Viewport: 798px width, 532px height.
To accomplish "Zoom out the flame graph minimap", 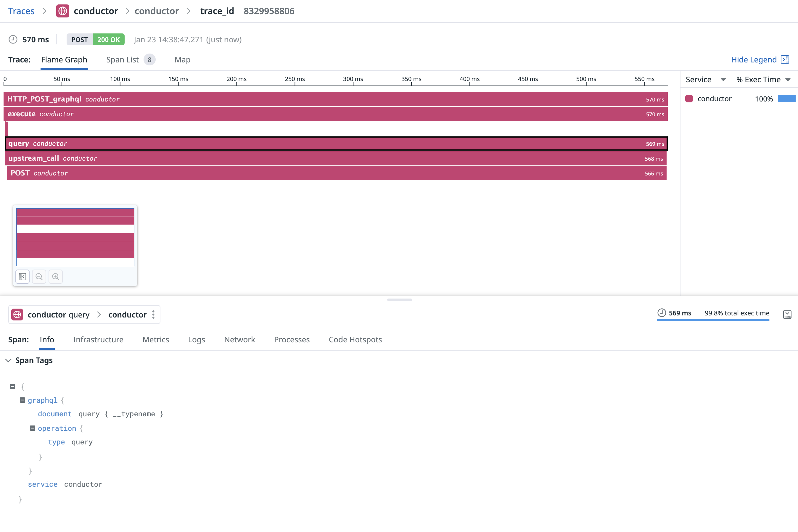I will point(39,277).
